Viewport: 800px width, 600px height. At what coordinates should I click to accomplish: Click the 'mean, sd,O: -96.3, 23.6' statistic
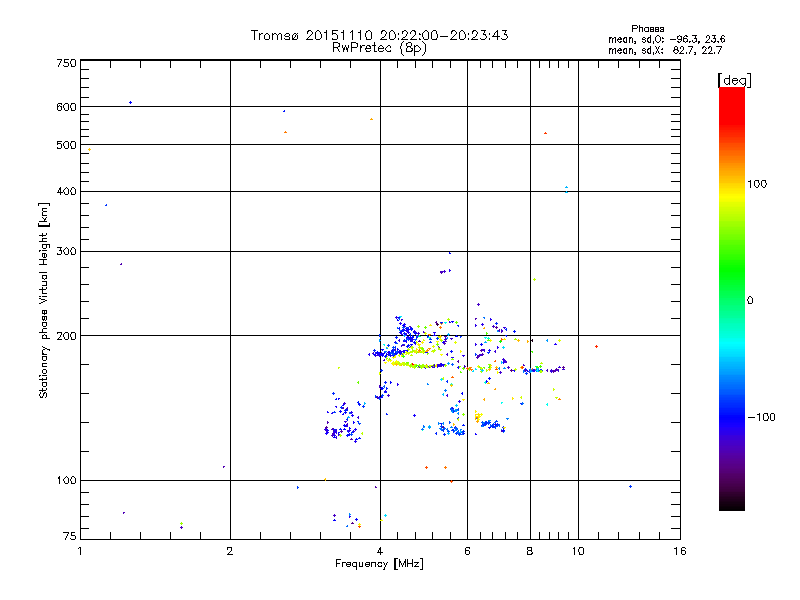point(666,40)
